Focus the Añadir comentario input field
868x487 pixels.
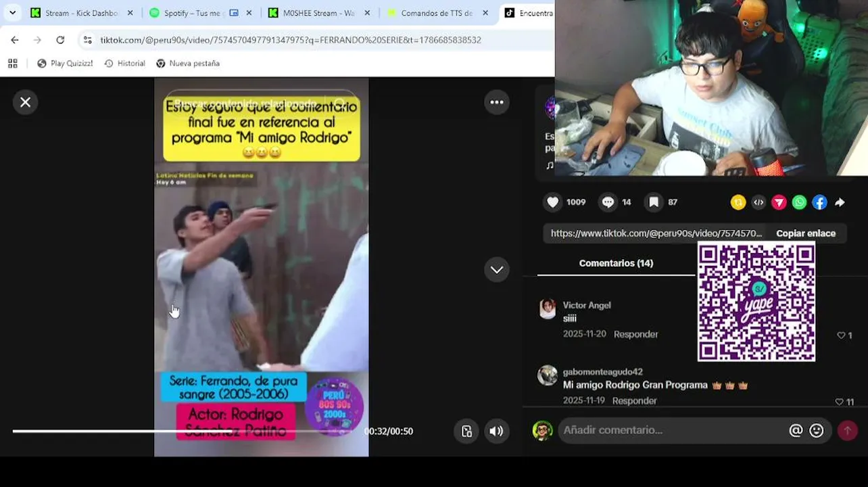click(x=673, y=430)
